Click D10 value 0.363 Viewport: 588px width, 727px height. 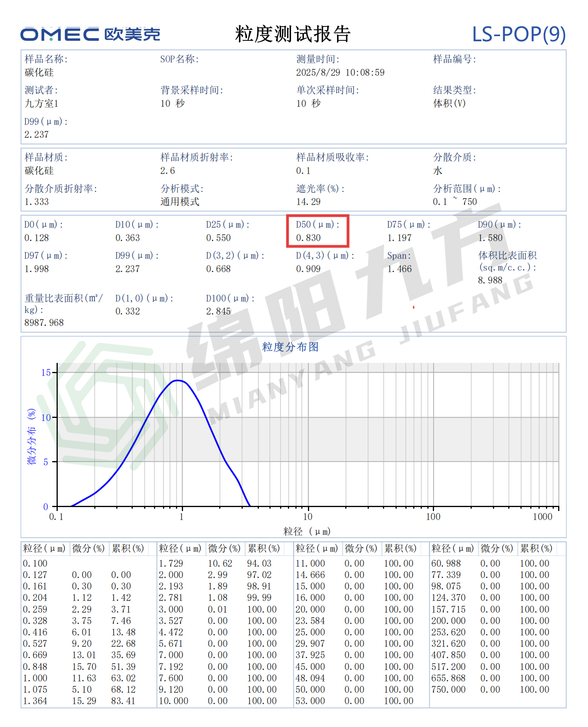point(128,238)
